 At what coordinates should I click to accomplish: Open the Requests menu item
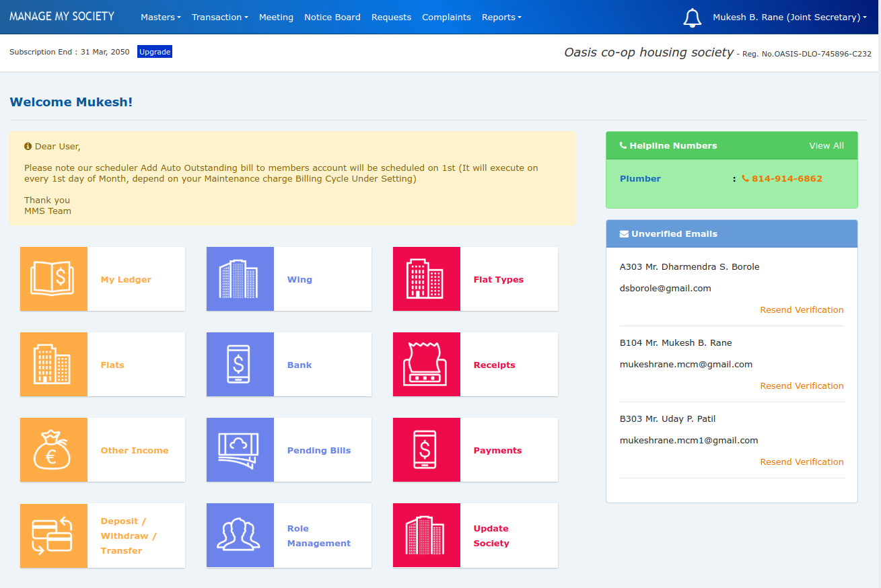(x=391, y=17)
